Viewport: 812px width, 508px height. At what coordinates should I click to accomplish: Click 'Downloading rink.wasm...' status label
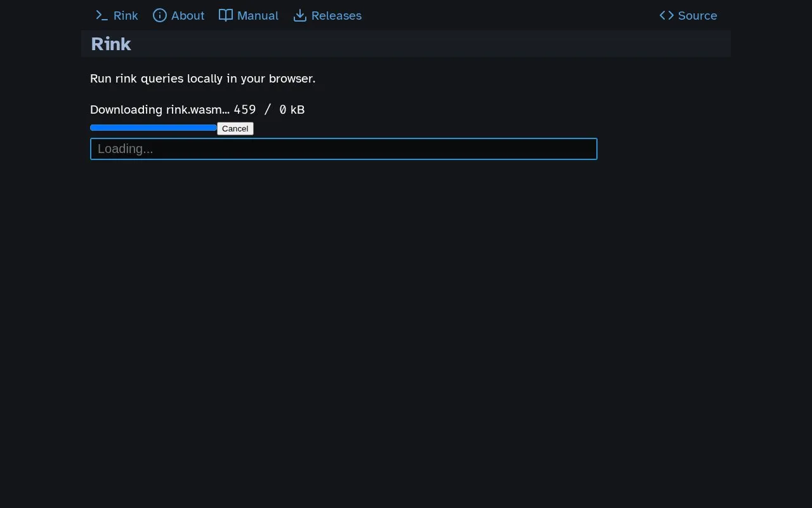[160, 109]
